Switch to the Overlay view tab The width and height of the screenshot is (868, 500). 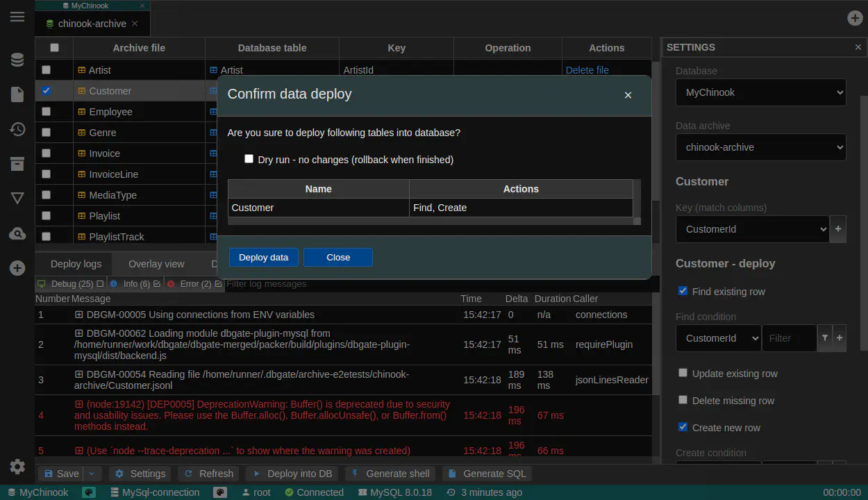point(156,264)
